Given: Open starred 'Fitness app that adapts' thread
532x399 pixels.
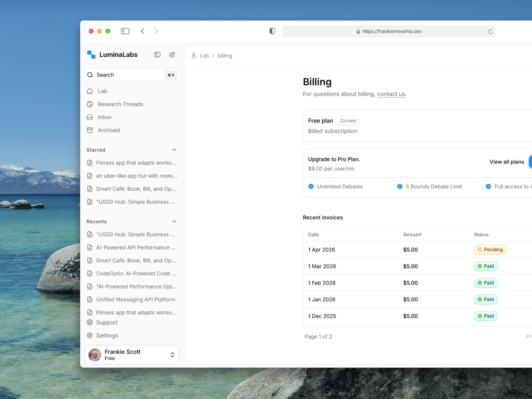Looking at the screenshot, I should click(x=132, y=163).
